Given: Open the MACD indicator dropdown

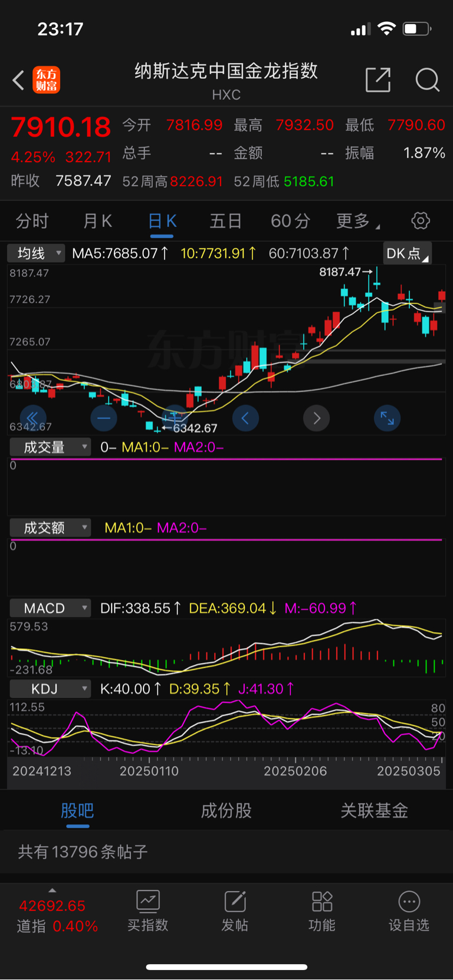Looking at the screenshot, I should click(x=50, y=608).
